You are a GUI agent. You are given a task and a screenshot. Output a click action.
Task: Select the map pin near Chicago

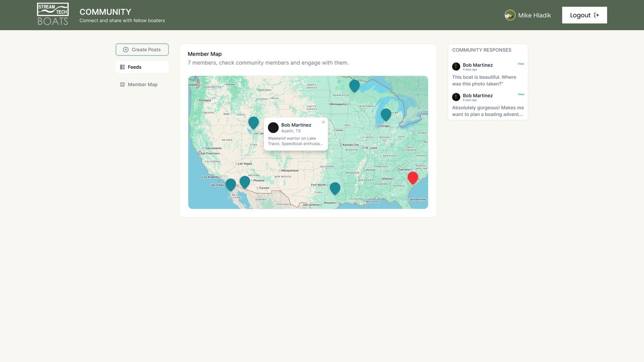pos(386,114)
